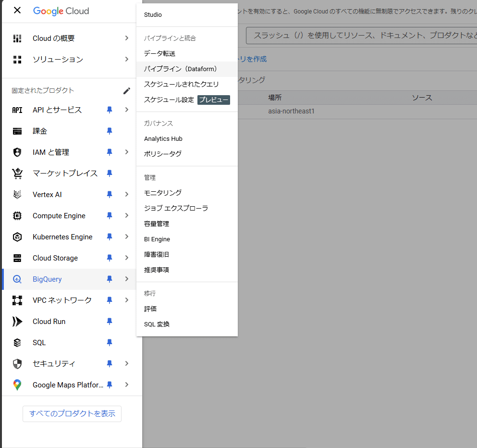477x448 pixels.
Task: Click the Compute Engine chip icon
Action: point(17,216)
